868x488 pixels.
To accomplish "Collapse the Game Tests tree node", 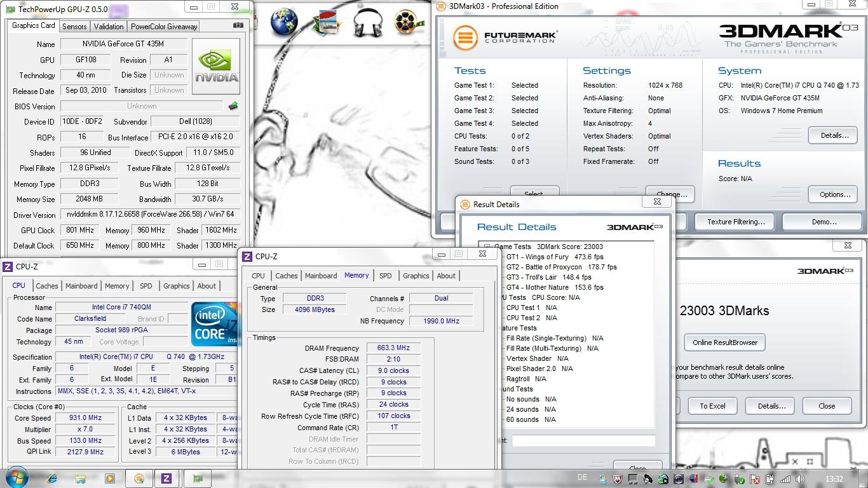I will click(487, 247).
